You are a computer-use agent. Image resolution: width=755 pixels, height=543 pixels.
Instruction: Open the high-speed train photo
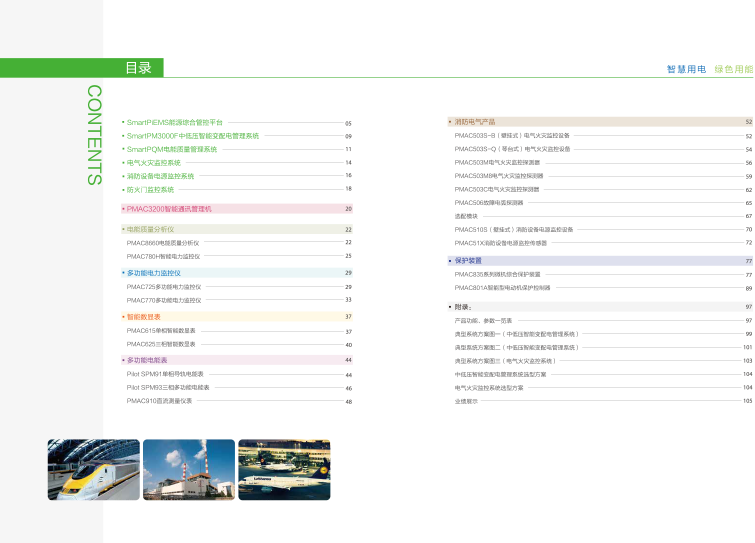(93, 469)
